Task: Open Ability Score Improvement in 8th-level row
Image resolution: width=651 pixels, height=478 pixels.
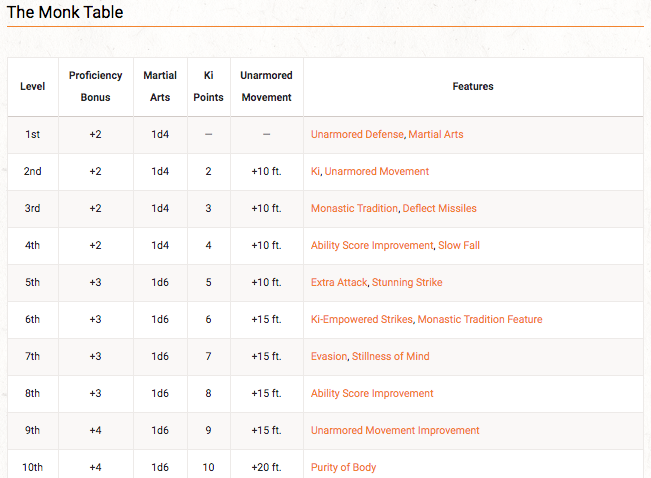Action: tap(372, 393)
